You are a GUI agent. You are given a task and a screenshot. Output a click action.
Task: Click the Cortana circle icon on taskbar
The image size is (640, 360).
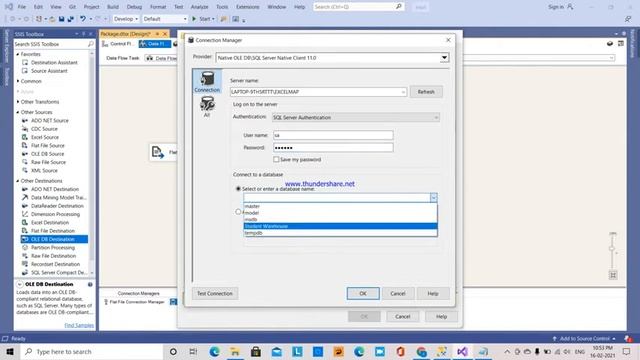click(x=173, y=351)
